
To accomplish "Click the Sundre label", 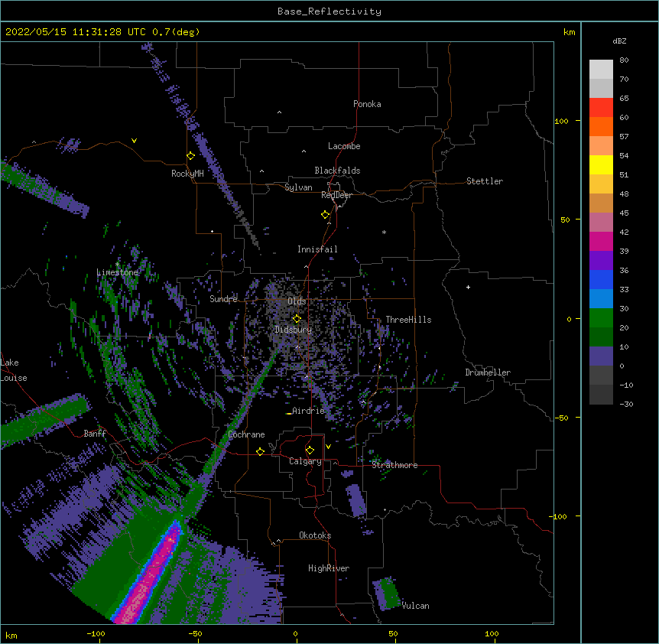I will (223, 299).
